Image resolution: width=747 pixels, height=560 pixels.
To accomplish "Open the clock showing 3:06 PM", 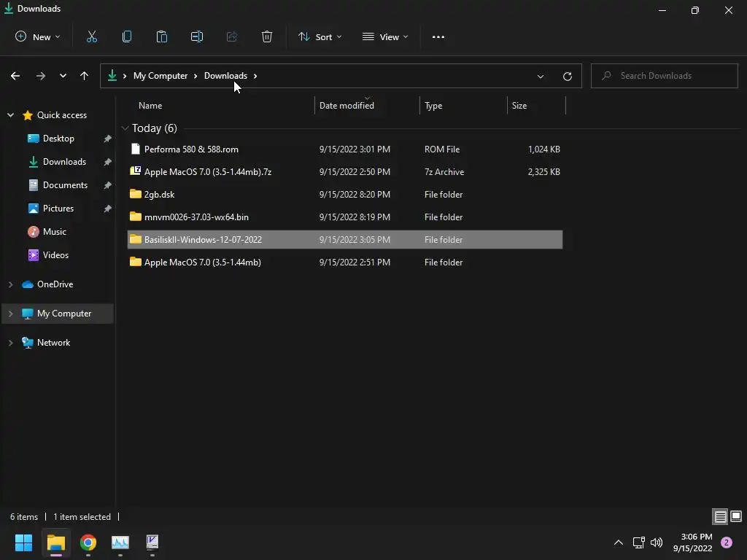I will click(693, 542).
